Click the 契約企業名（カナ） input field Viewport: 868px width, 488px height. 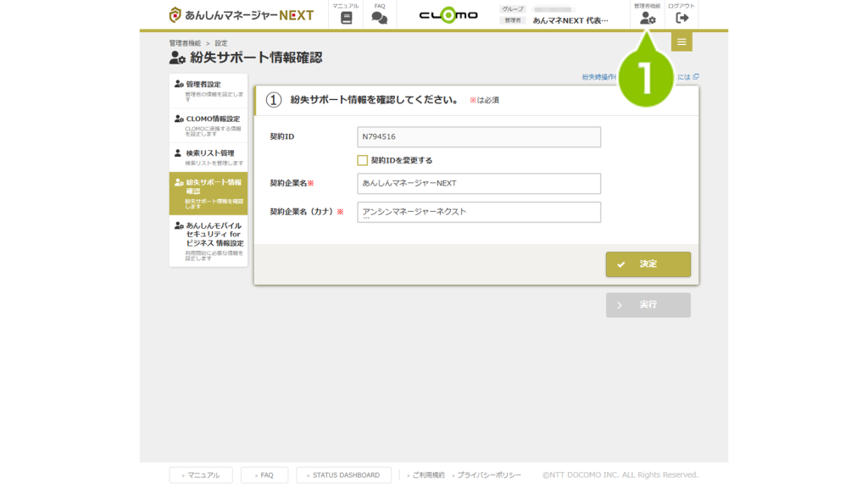tap(479, 212)
